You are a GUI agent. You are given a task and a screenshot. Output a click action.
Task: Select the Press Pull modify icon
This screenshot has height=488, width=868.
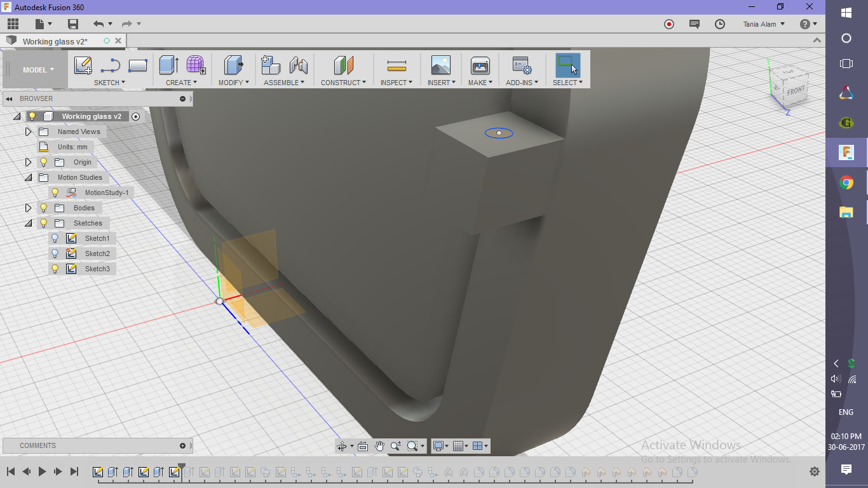click(234, 65)
